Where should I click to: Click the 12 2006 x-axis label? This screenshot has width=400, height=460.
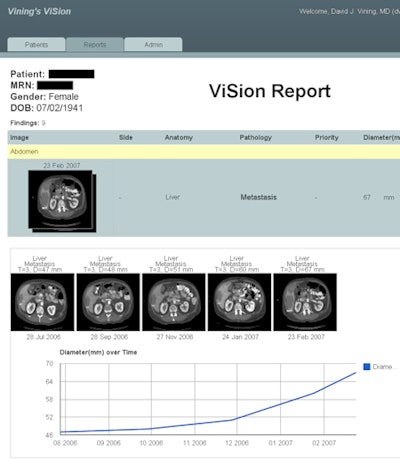(x=237, y=443)
